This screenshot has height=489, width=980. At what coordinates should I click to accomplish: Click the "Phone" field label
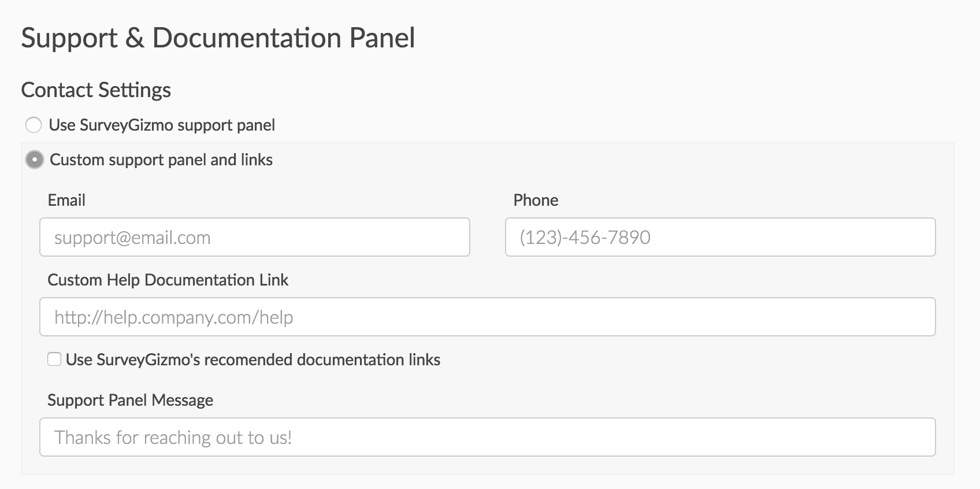point(536,201)
